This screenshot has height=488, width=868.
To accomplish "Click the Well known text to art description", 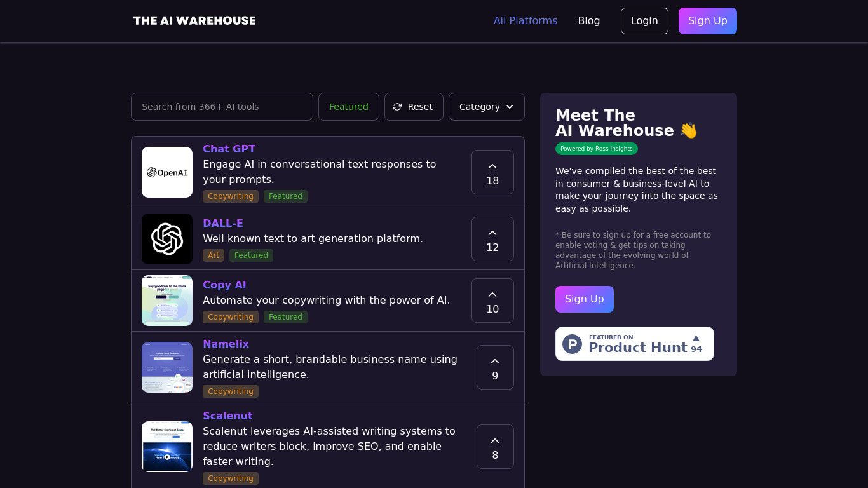I will [313, 239].
